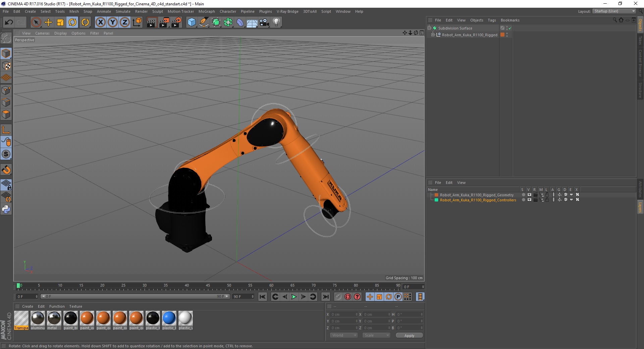Toggle visibility eye for Rigged_Geometry layer

click(529, 195)
